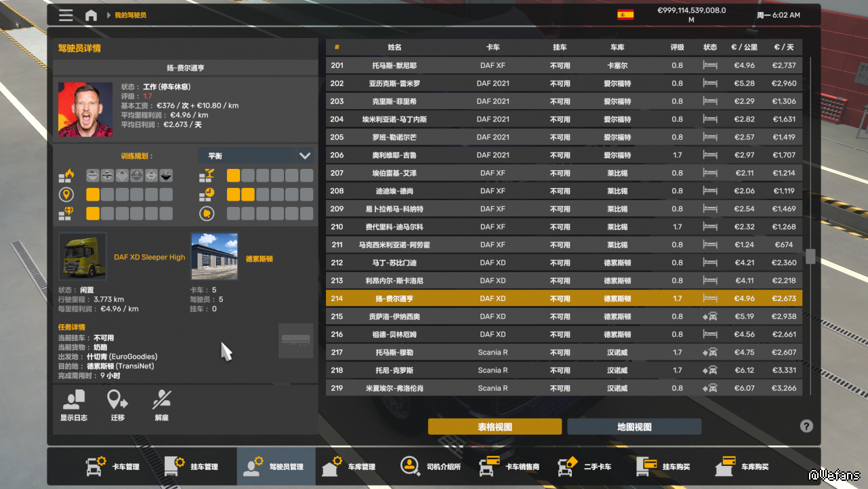Image resolution: width=868 pixels, height=489 pixels.
Task: Click the €674 daily value in row 211
Action: coord(783,245)
